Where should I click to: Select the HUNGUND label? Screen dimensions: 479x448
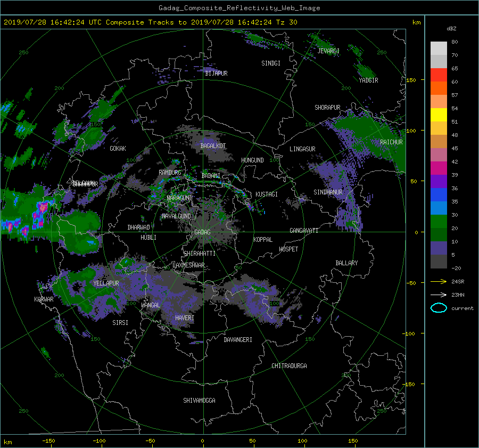[252, 160]
